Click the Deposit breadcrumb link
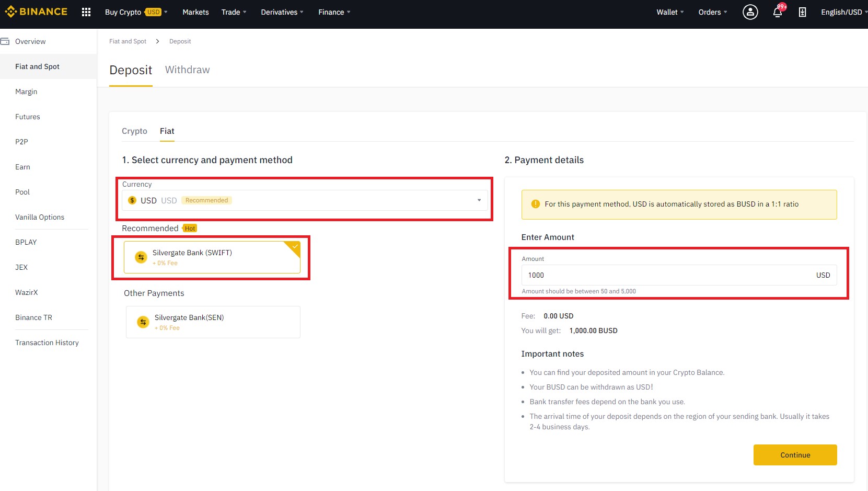The width and height of the screenshot is (868, 491). (x=180, y=41)
